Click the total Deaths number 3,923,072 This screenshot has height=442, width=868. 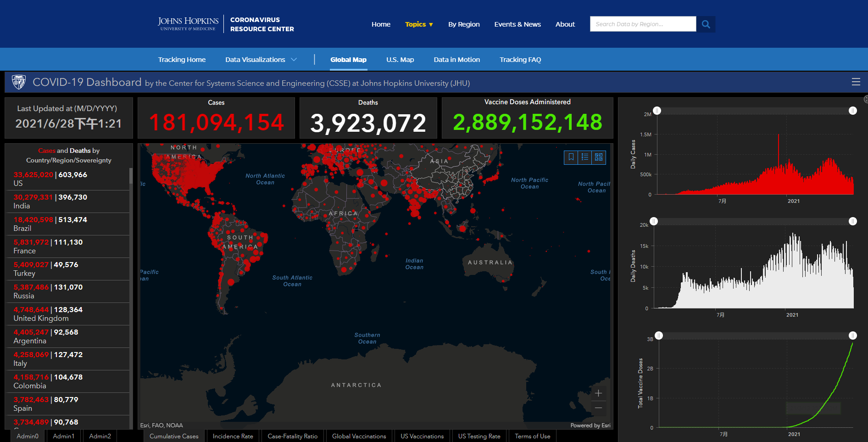pyautogui.click(x=368, y=123)
